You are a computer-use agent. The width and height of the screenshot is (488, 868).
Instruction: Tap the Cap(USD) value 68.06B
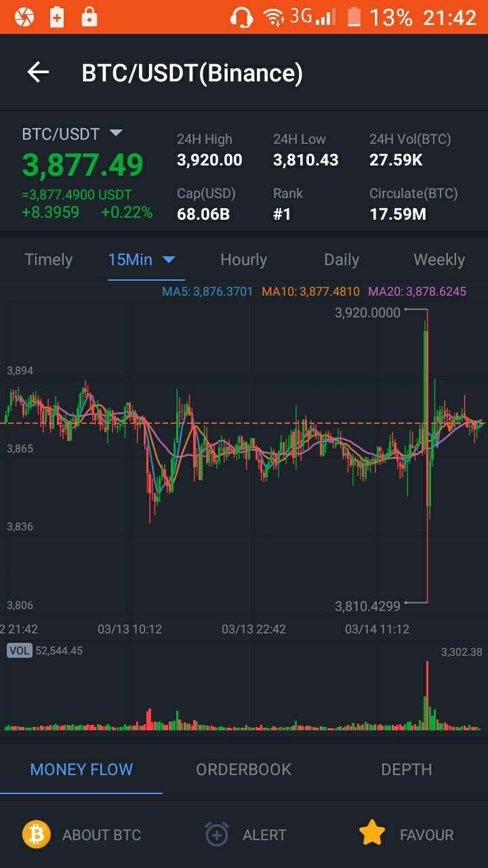203,214
